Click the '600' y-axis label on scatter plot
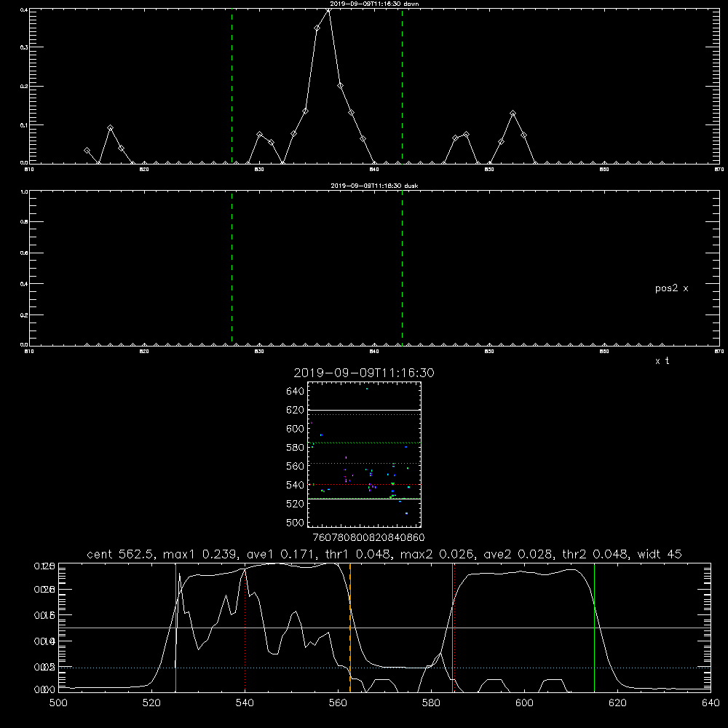Screen dimensions: 728x728 [x=296, y=429]
